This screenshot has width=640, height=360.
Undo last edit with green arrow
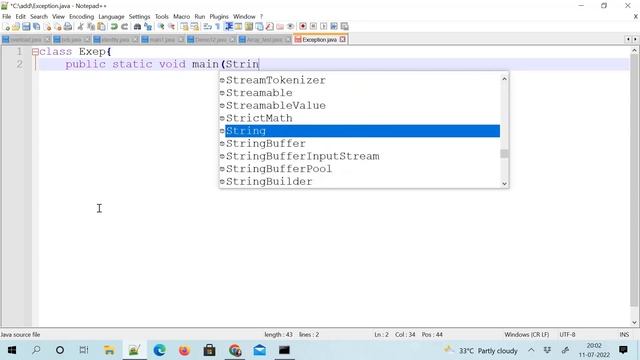(114, 27)
